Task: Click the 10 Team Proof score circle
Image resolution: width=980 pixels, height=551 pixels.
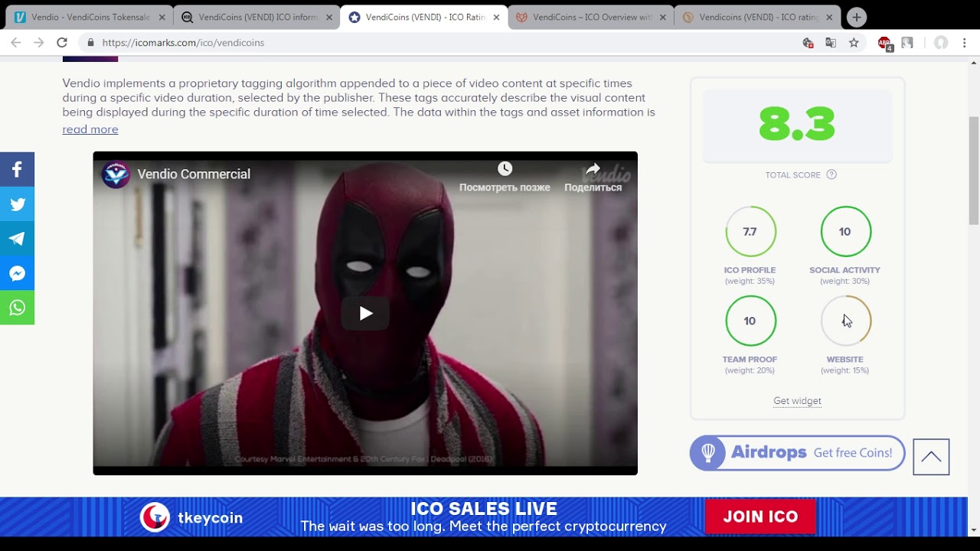Action: [750, 321]
